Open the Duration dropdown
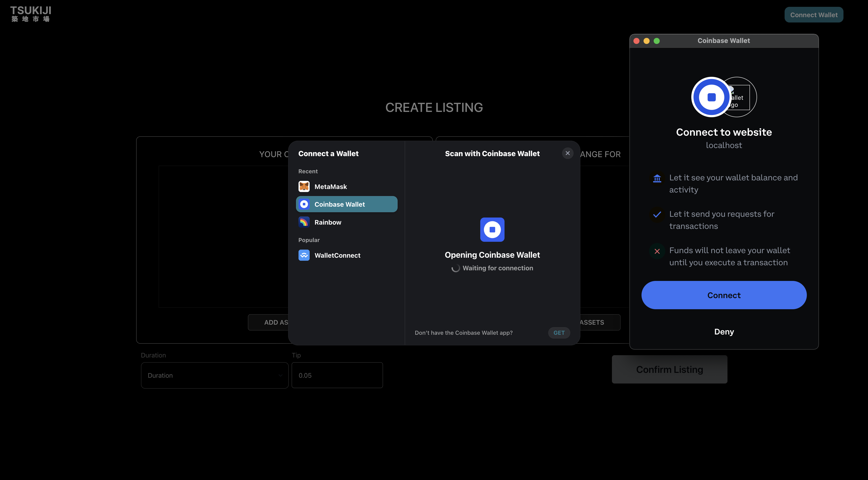 215,375
